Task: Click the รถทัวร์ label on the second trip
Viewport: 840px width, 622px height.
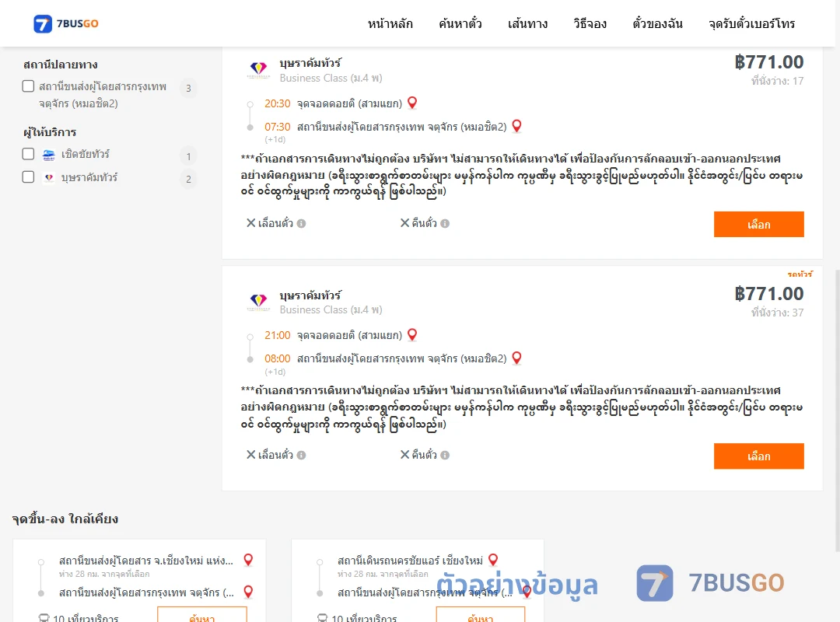Action: point(800,274)
